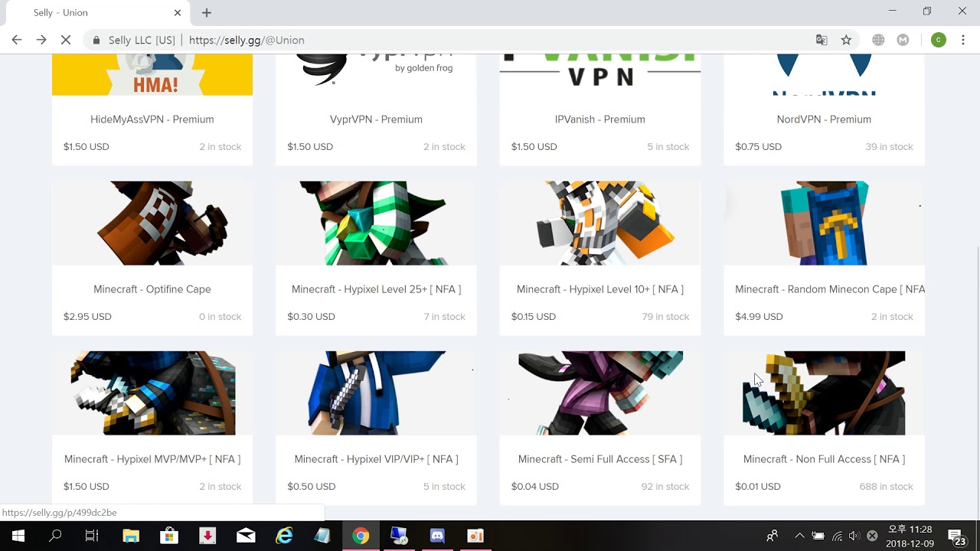The width and height of the screenshot is (980, 551).
Task: Click the People icon in the tray
Action: 773,536
